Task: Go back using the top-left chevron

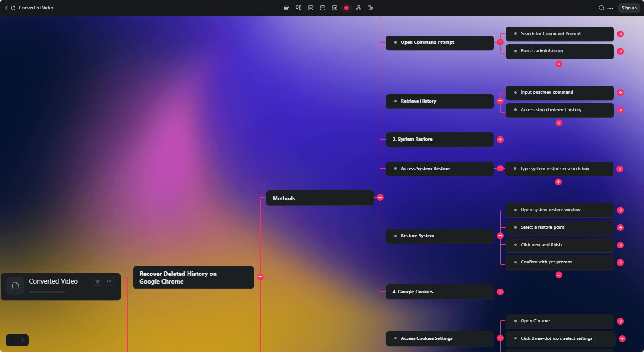Action: click(x=6, y=8)
